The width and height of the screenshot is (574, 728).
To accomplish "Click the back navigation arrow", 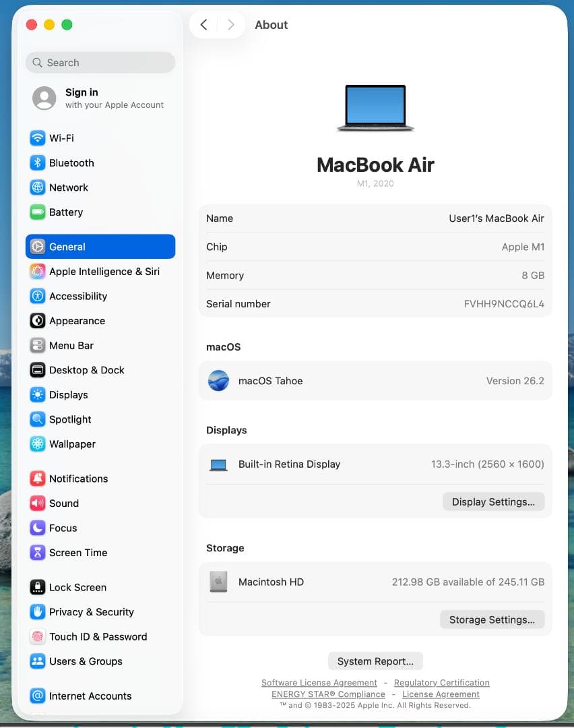I will click(203, 24).
